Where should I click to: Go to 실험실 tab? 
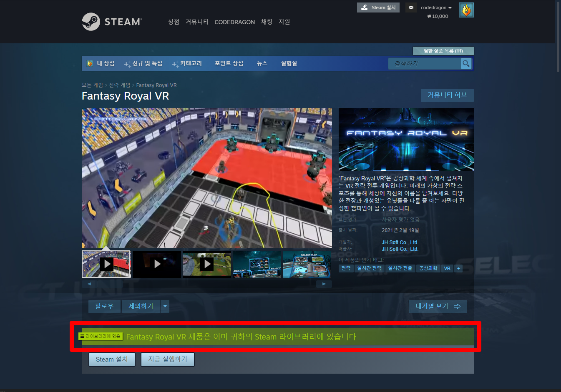289,63
